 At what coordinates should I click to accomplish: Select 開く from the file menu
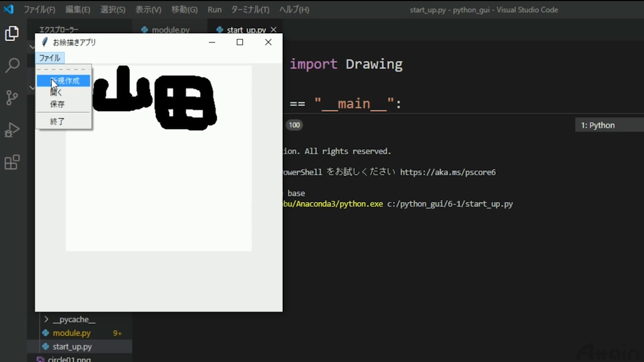pos(56,93)
